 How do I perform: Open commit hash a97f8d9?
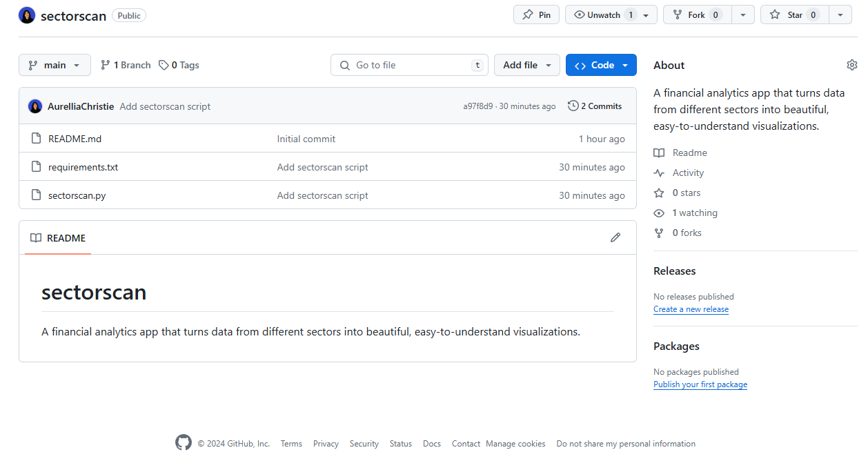click(x=478, y=106)
